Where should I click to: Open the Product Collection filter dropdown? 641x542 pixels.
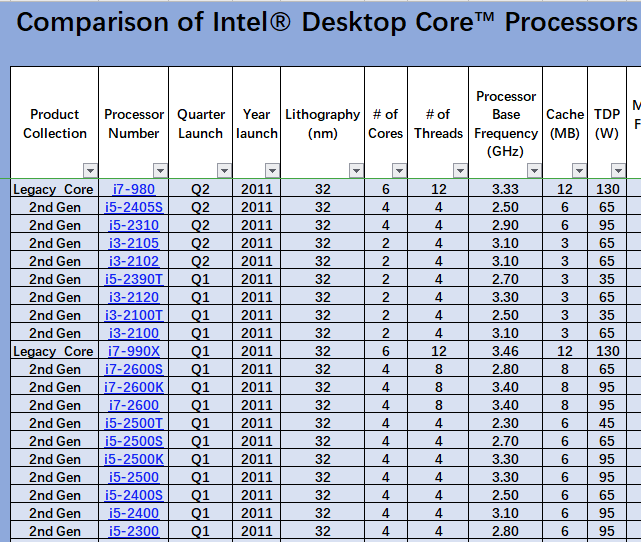pos(90,170)
